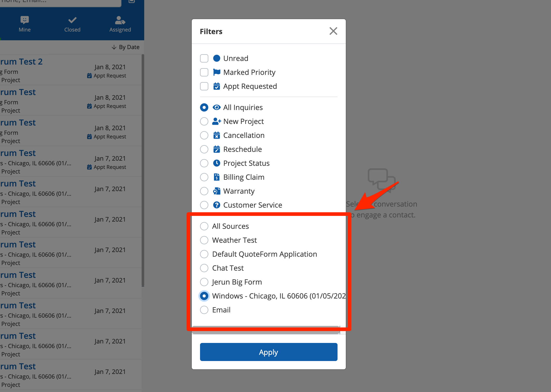Click the Appt Requested calendar icon
The height and width of the screenshot is (392, 551).
(x=217, y=86)
